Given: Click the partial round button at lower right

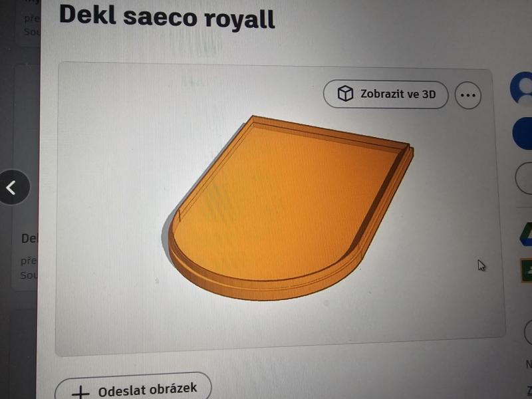Looking at the screenshot, I should (x=528, y=331).
